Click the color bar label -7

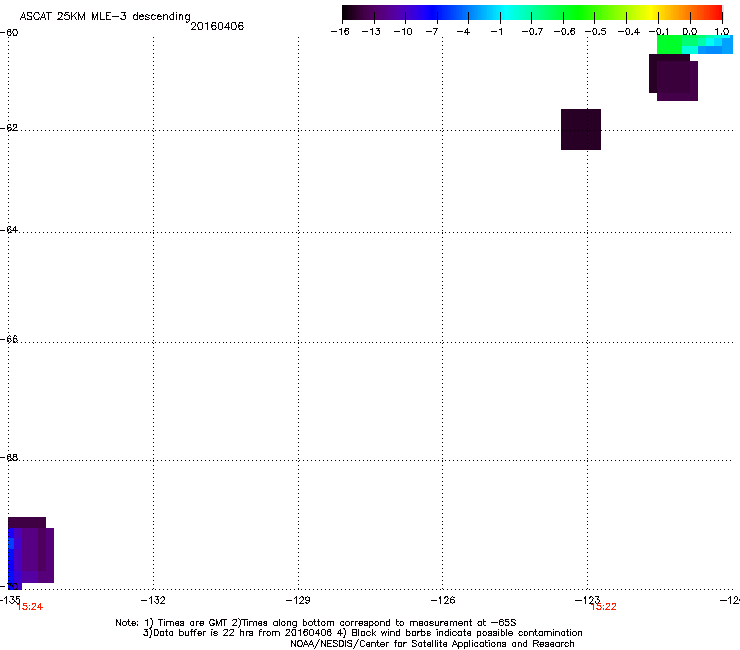(432, 32)
